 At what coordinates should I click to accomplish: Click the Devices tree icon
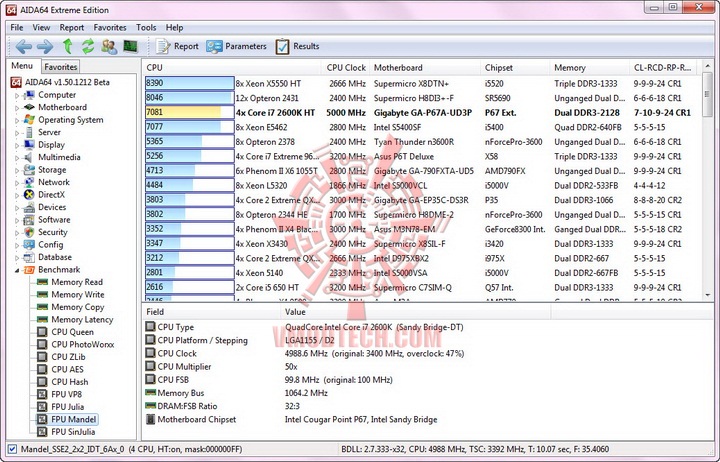[29, 207]
